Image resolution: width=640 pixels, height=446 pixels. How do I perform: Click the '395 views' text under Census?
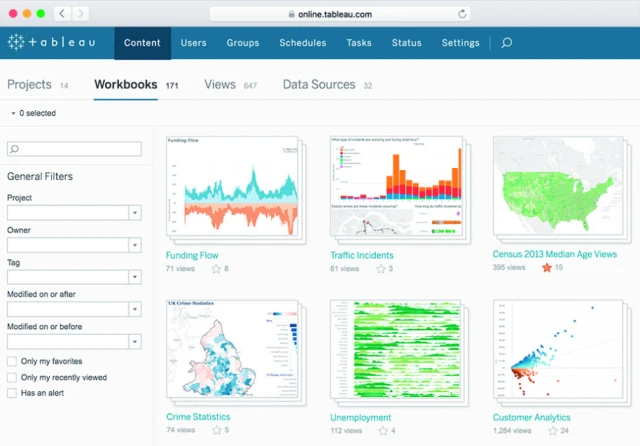[x=509, y=267]
